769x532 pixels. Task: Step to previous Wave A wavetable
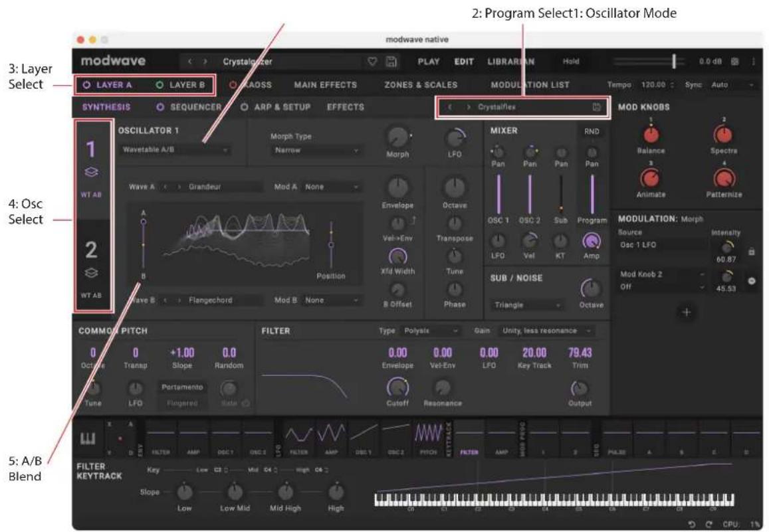pos(165,187)
